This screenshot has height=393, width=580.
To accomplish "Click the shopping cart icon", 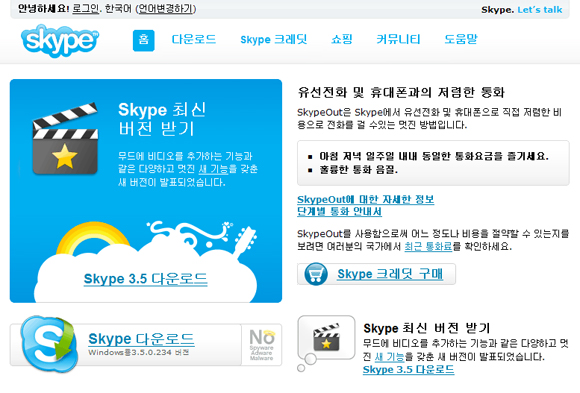I will click(x=316, y=274).
